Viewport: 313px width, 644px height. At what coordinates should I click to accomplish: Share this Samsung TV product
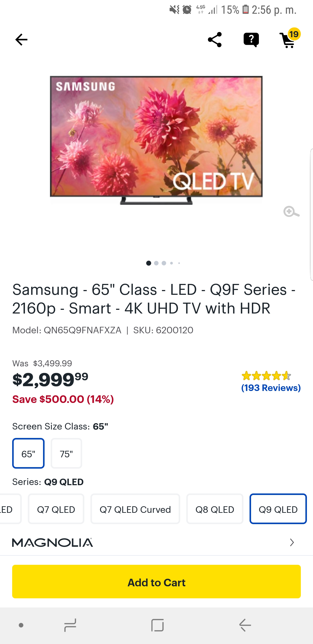[215, 40]
